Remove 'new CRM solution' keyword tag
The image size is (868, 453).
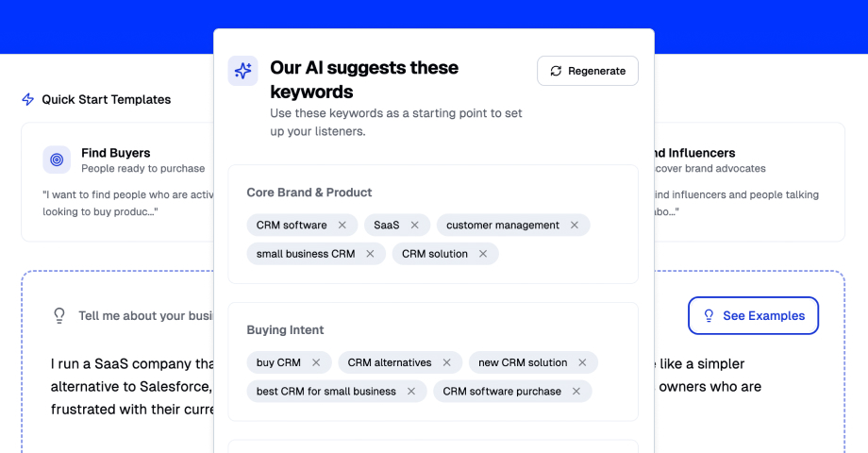583,362
